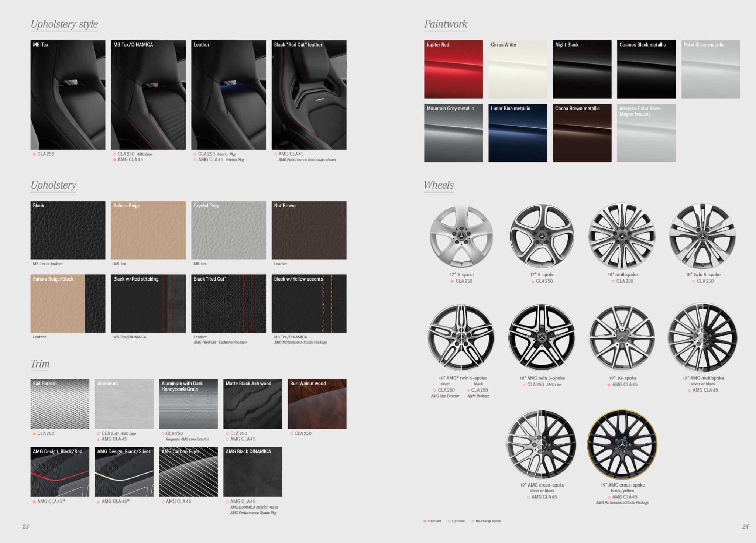Select the Nut Brown leather swatch
The height and width of the screenshot is (543, 756).
point(309,230)
